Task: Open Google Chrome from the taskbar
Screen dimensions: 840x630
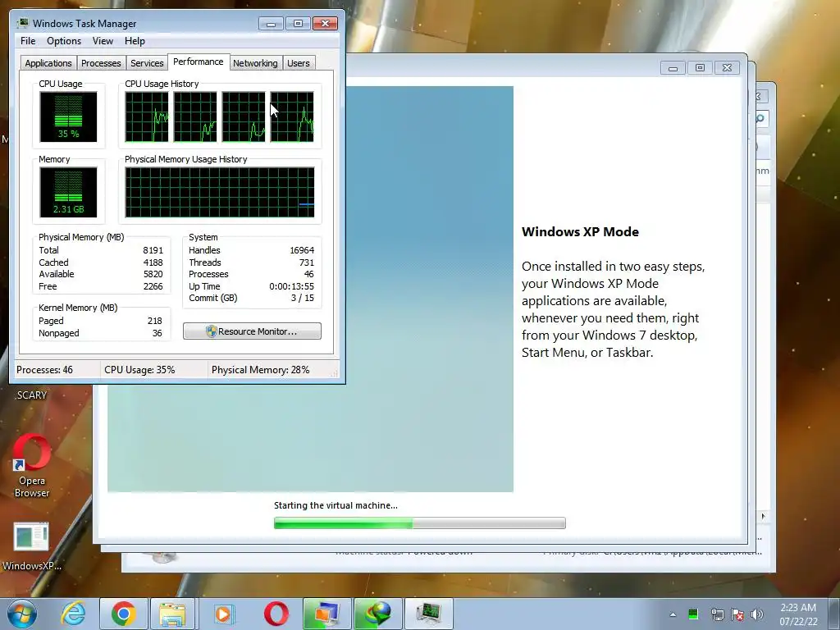Action: (124, 614)
